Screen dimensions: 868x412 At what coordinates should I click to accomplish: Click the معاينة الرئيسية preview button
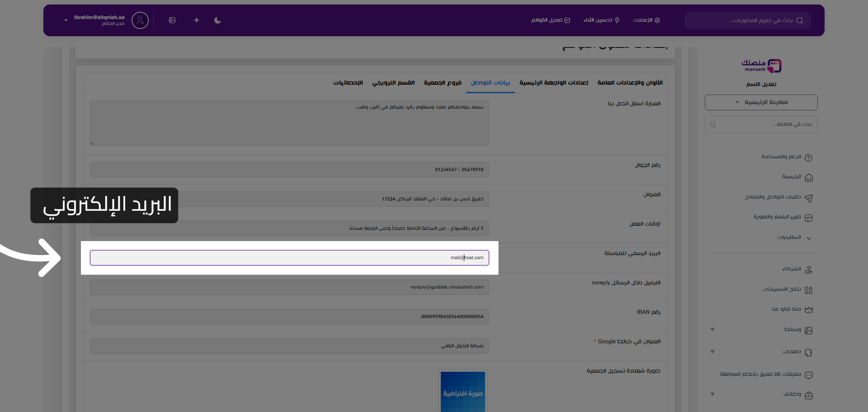(761, 102)
